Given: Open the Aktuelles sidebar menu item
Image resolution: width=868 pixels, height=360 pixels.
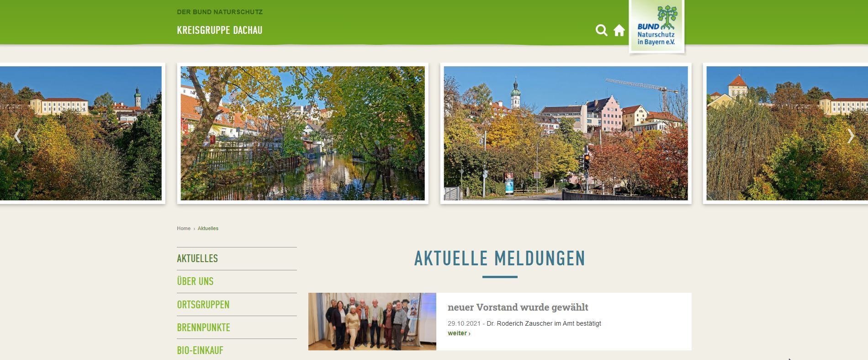Looking at the screenshot, I should 197,258.
